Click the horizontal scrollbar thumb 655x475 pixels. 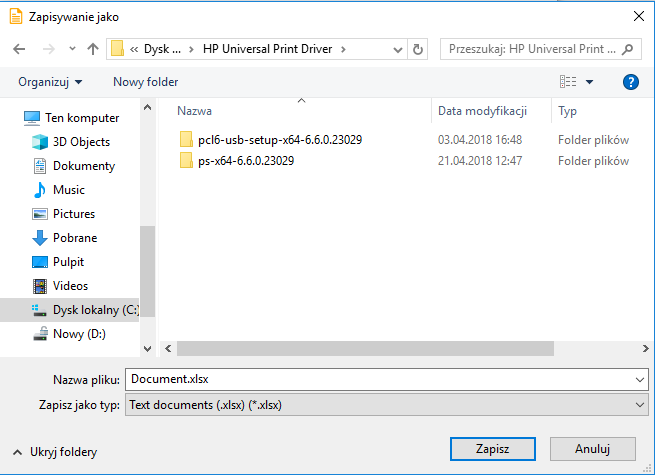(365, 348)
